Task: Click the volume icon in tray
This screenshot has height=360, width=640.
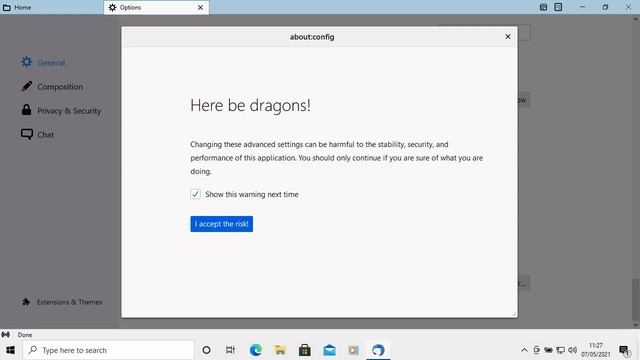Action: [x=573, y=350]
